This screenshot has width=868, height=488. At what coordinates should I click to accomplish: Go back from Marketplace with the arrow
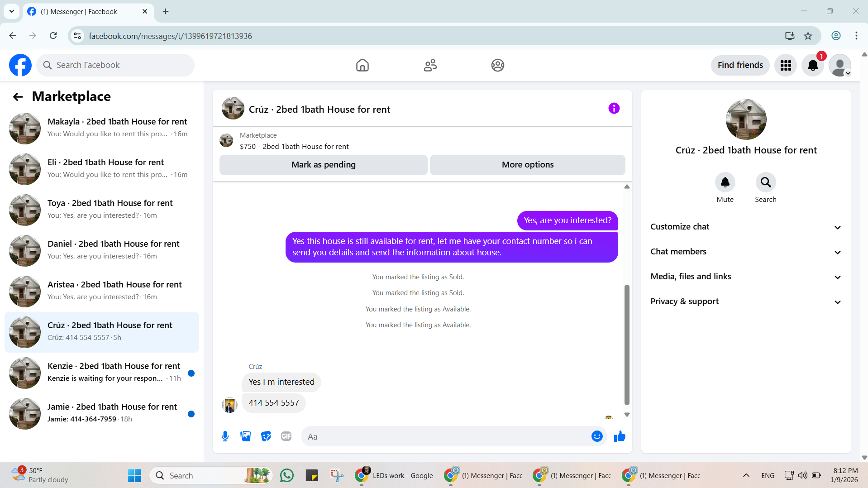tap(18, 96)
